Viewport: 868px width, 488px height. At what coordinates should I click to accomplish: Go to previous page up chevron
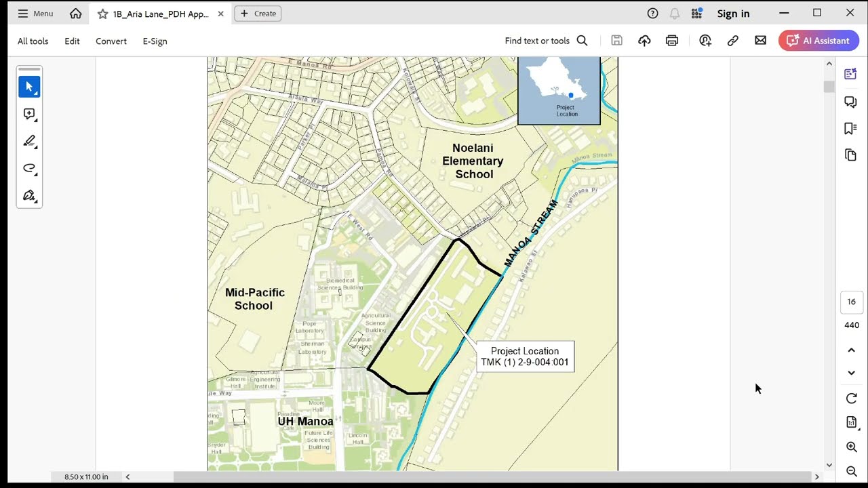[852, 350]
